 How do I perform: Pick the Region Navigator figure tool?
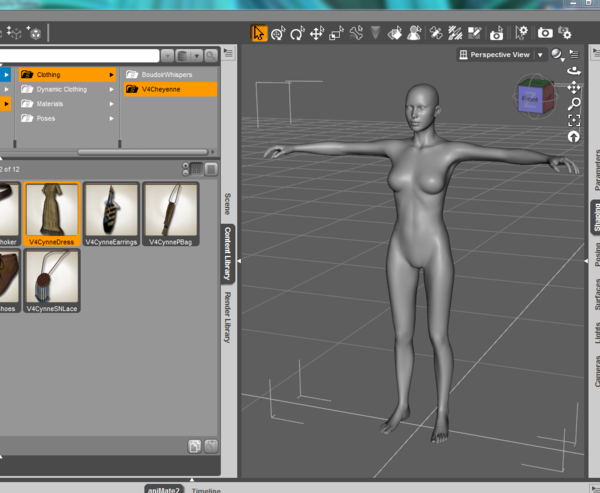pyautogui.click(x=414, y=33)
